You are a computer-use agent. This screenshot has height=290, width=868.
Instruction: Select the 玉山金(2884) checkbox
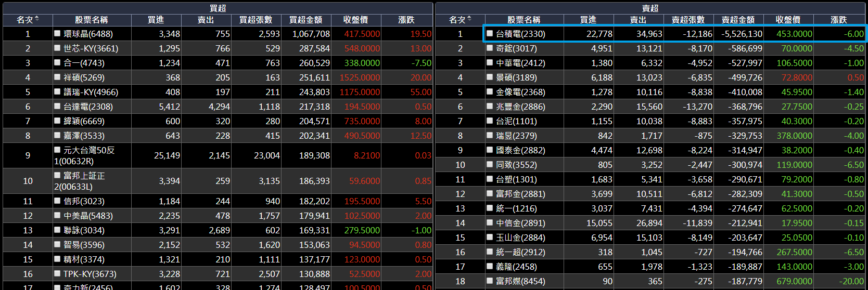(490, 237)
